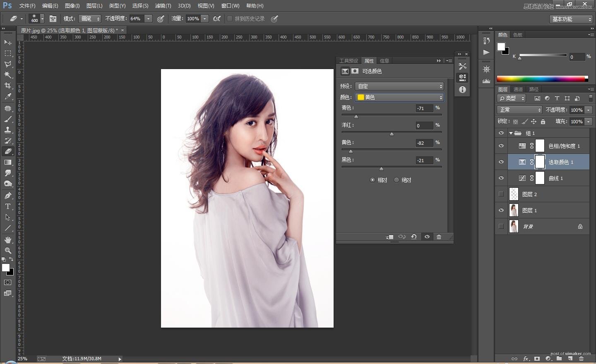The height and width of the screenshot is (364, 596).
Task: Open the 滤镜(T) menu
Action: pos(163,6)
